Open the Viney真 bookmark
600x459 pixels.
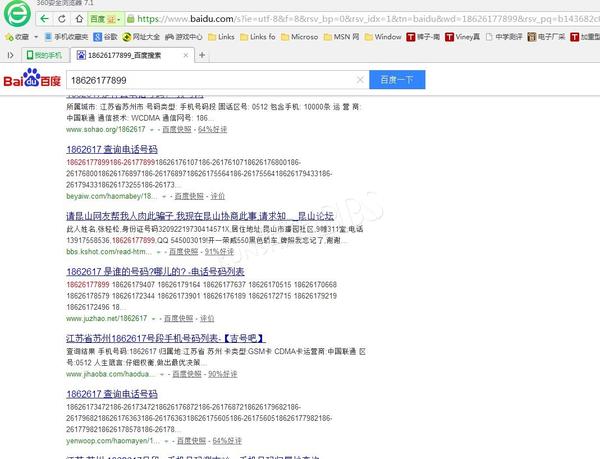coord(462,37)
